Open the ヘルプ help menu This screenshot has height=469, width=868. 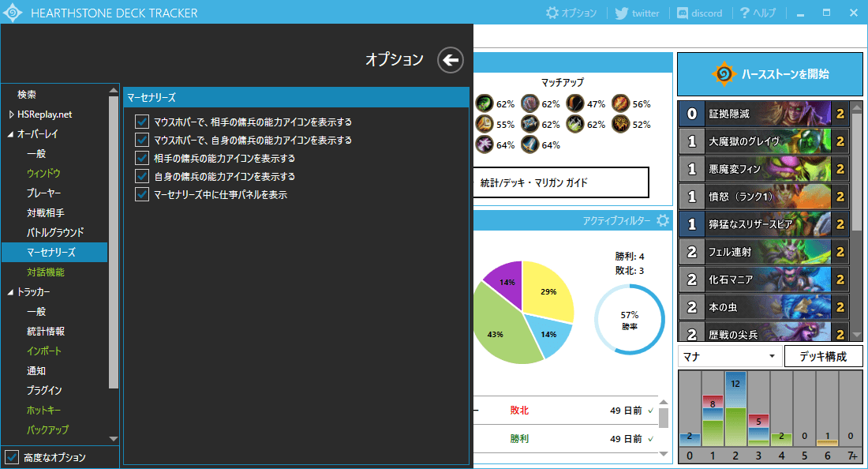point(758,13)
